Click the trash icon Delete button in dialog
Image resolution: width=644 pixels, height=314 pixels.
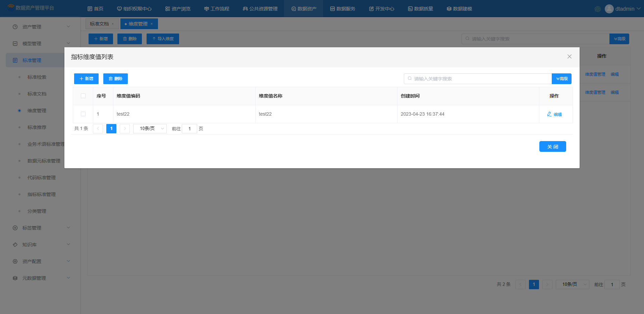(x=115, y=79)
